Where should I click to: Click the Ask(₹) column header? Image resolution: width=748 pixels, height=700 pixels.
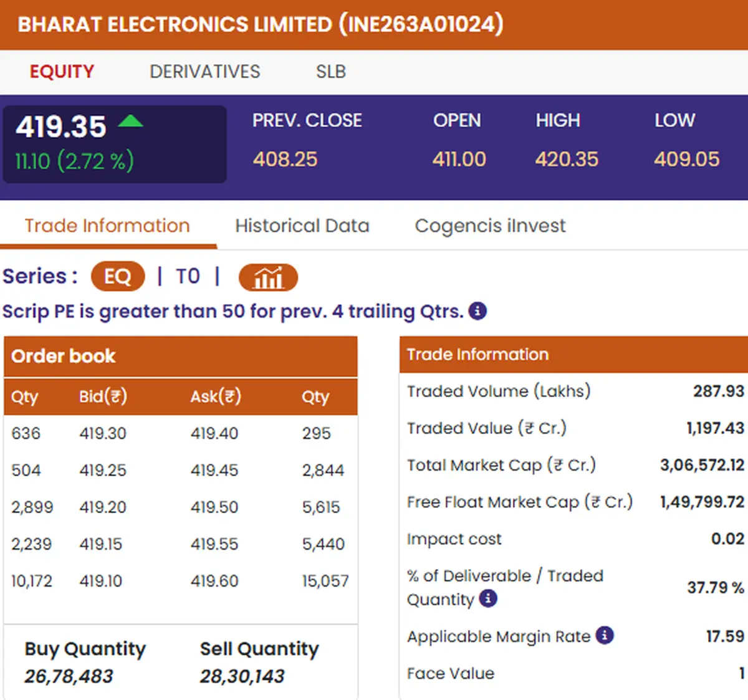[x=216, y=396]
